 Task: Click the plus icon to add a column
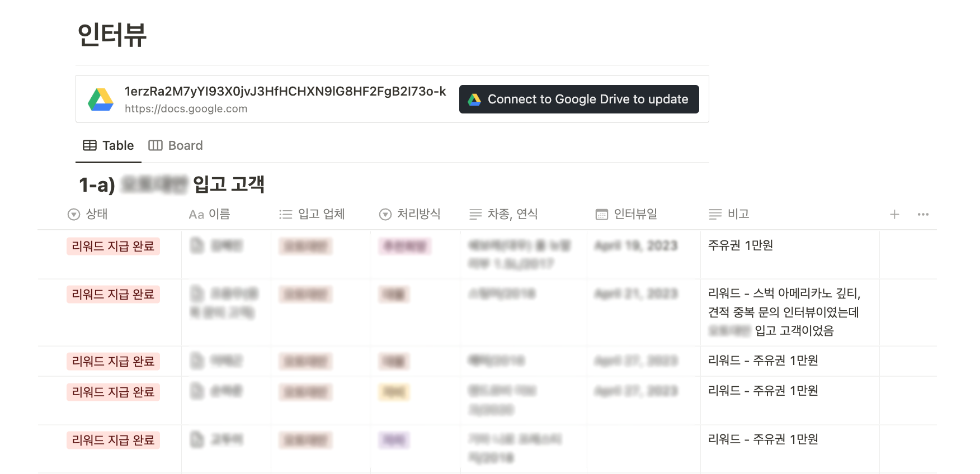[x=894, y=215]
